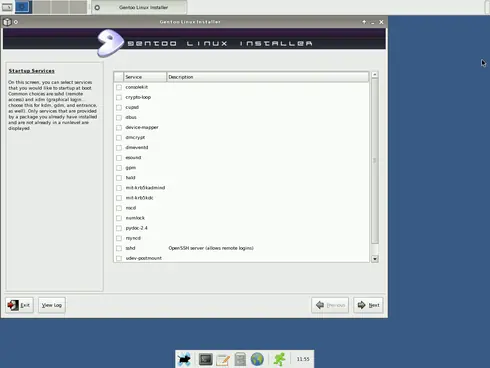Click the 11:55 clock in the panel

click(x=303, y=359)
